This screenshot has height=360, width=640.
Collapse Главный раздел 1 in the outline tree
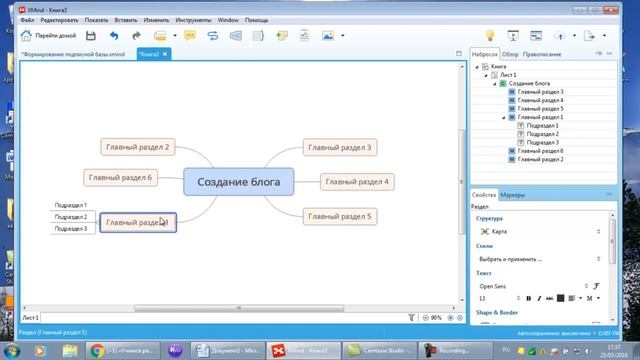pos(504,118)
